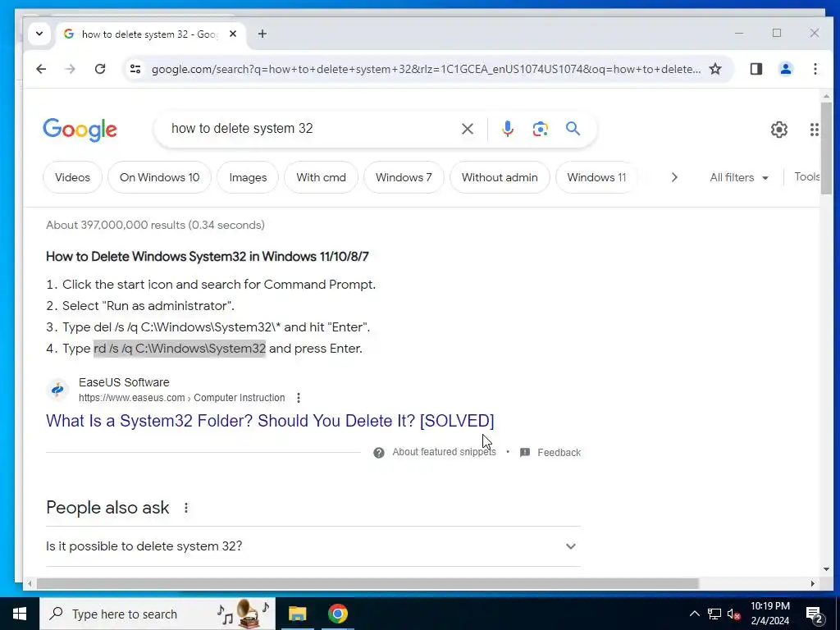The image size is (840, 630).
Task: Filter results by Videos
Action: click(x=72, y=177)
